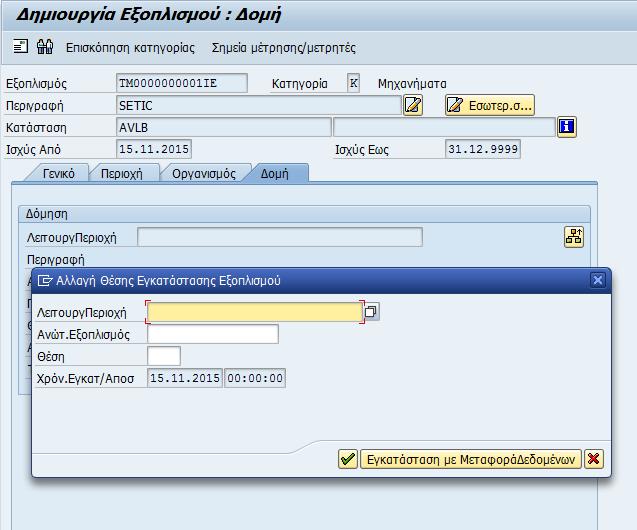Click the long text edit icon beside SETIC

[x=413, y=105]
